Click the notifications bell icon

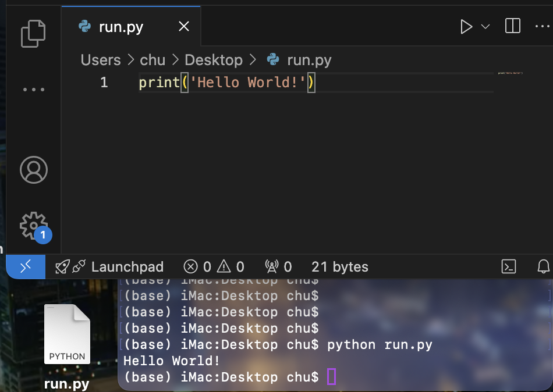click(x=543, y=266)
